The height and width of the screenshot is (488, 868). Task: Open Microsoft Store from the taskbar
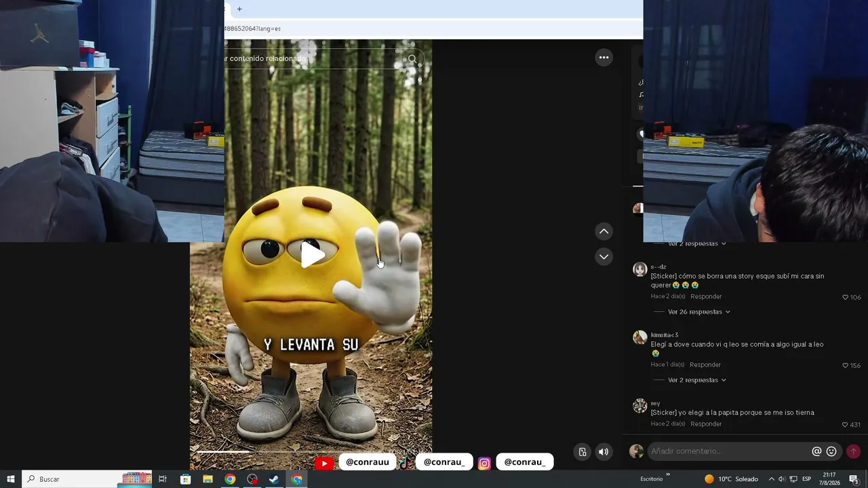click(185, 479)
